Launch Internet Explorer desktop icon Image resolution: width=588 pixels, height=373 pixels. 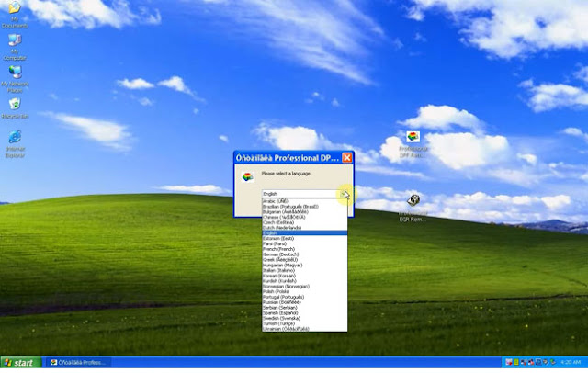pyautogui.click(x=15, y=143)
